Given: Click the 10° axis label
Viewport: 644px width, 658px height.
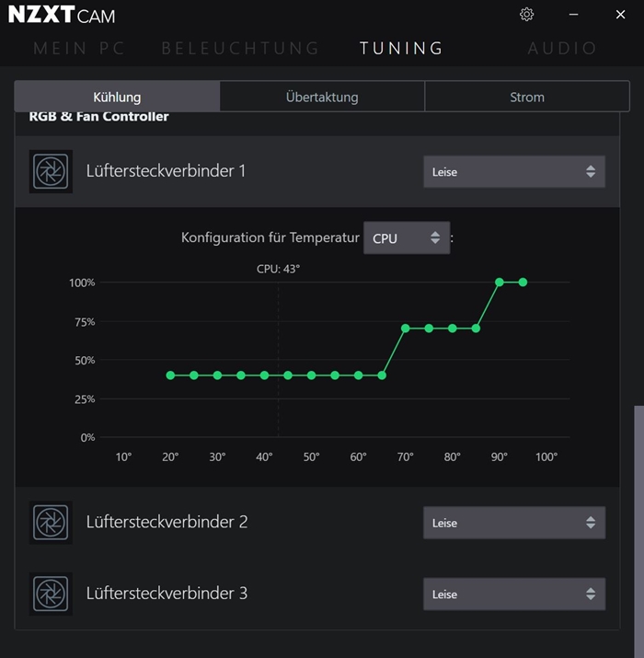Looking at the screenshot, I should (123, 456).
